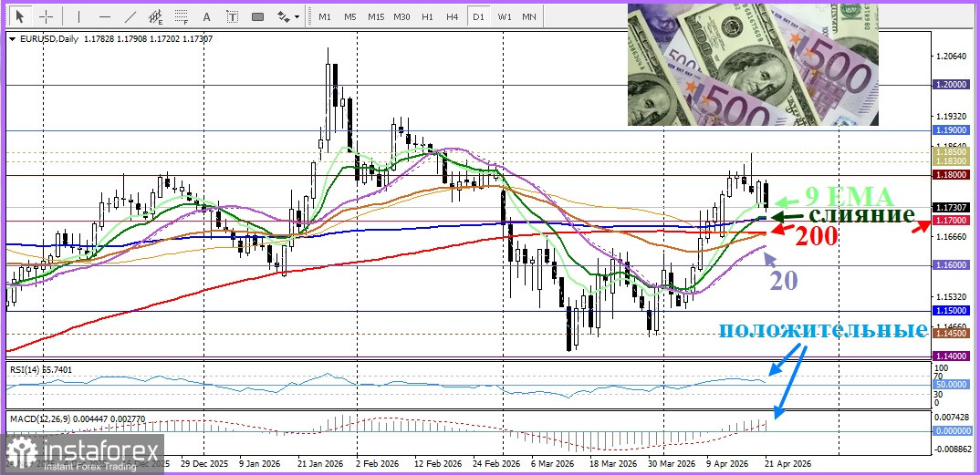This screenshot has height=475, width=980.
Task: Click the 1.16000 price level label
Action: 952,265
